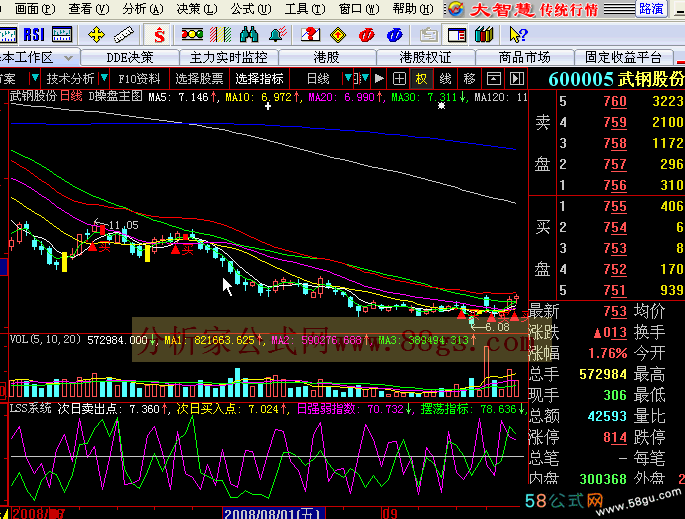Open the binoculars search tool
685x519 pixels.
[x=249, y=35]
